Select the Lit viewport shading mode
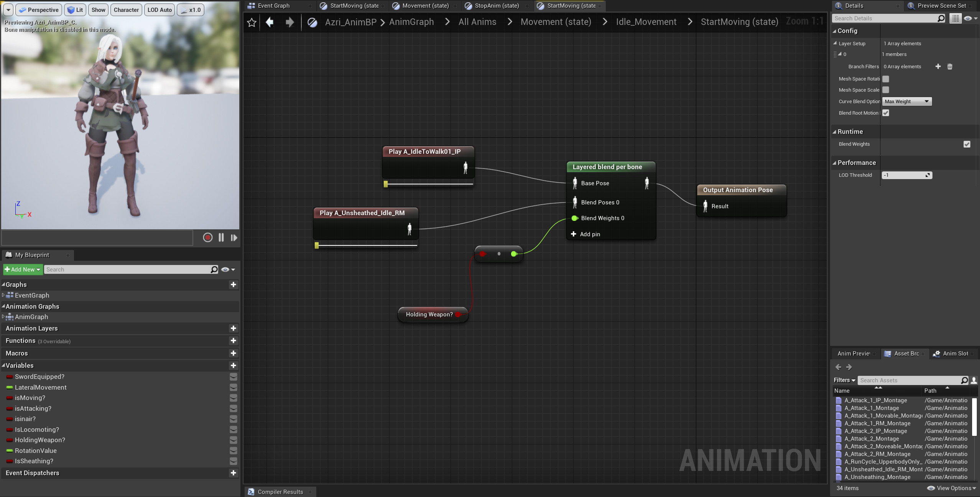 click(75, 10)
